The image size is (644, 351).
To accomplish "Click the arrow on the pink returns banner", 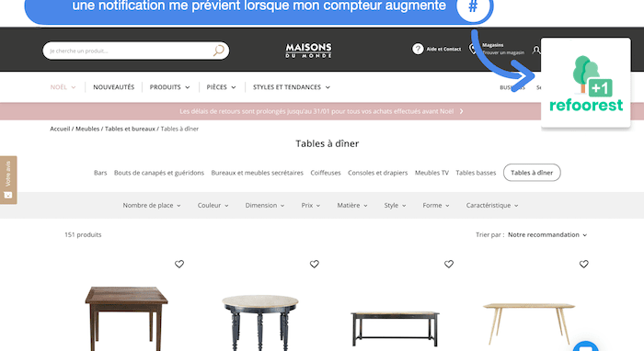I will [461, 111].
